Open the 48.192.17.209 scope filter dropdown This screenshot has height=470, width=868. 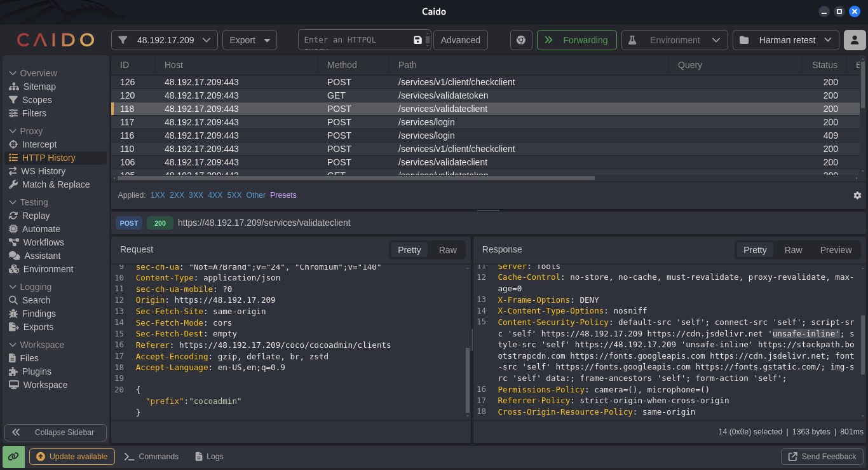[165, 40]
